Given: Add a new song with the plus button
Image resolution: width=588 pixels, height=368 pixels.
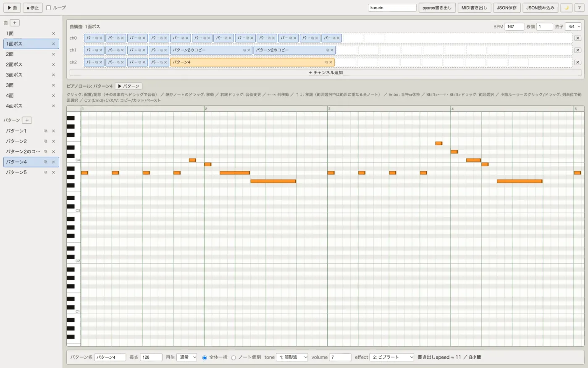Looking at the screenshot, I should point(15,23).
